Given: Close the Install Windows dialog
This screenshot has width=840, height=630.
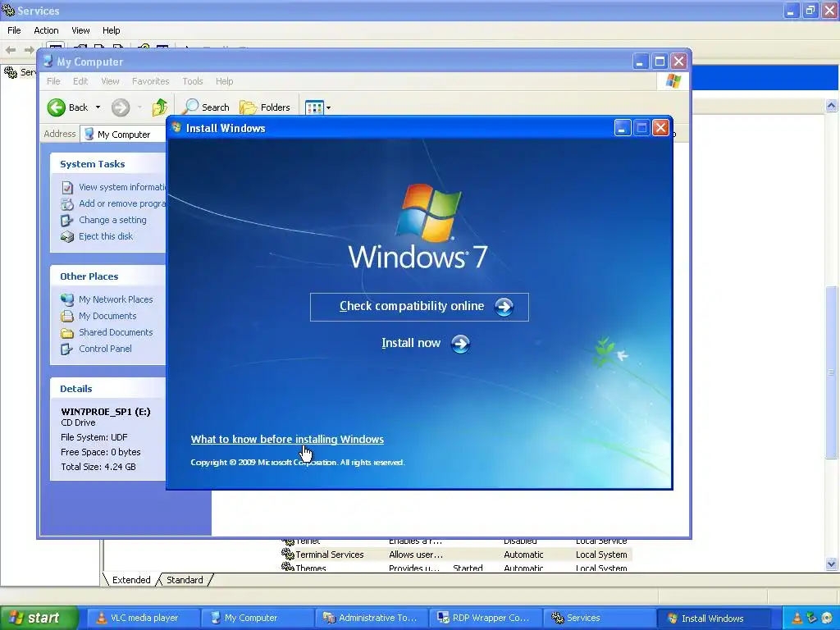Looking at the screenshot, I should pos(661,128).
